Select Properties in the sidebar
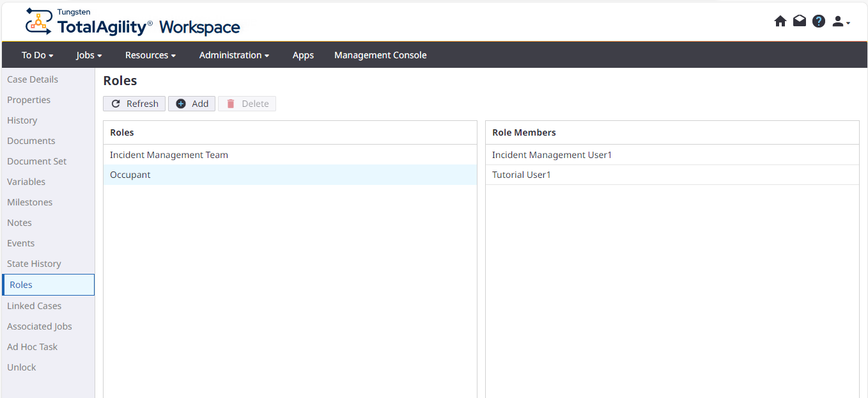Image resolution: width=868 pixels, height=398 pixels. click(x=29, y=100)
